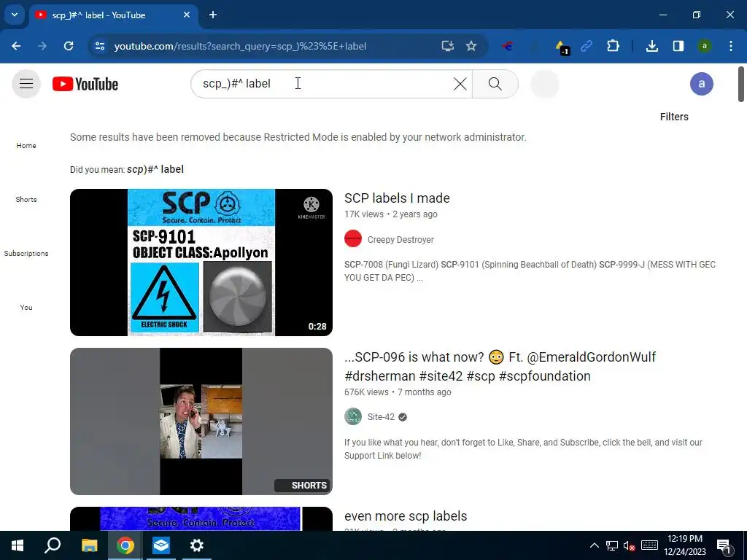Click the taskbar clock showing 12:19 PM
The height and width of the screenshot is (560, 747).
point(684,545)
